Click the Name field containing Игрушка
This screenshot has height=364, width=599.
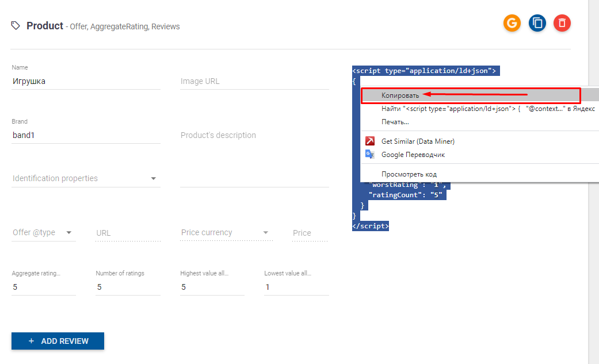click(x=85, y=81)
